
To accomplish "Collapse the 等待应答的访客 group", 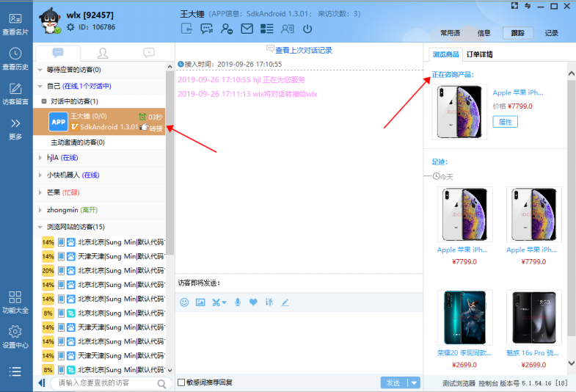I will coord(40,70).
